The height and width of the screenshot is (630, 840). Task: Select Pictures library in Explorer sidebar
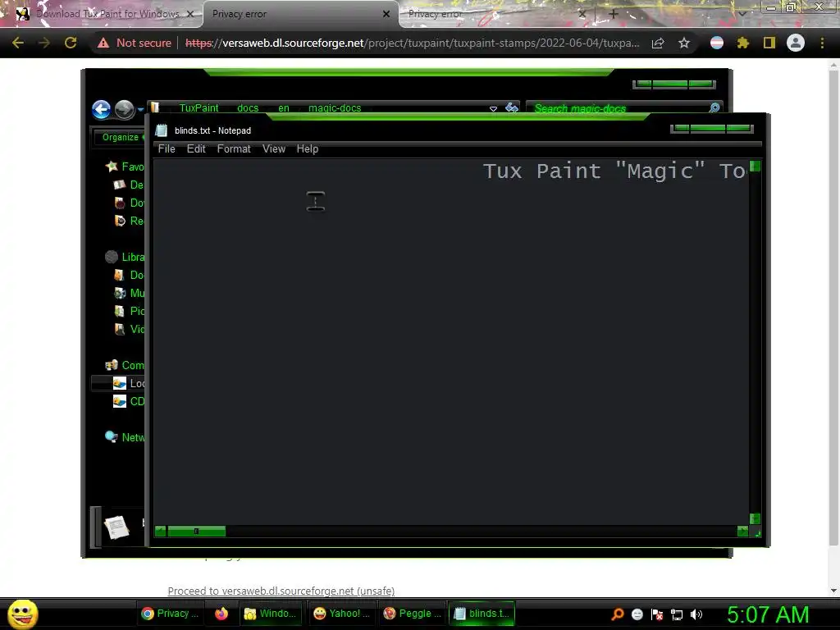click(x=130, y=311)
